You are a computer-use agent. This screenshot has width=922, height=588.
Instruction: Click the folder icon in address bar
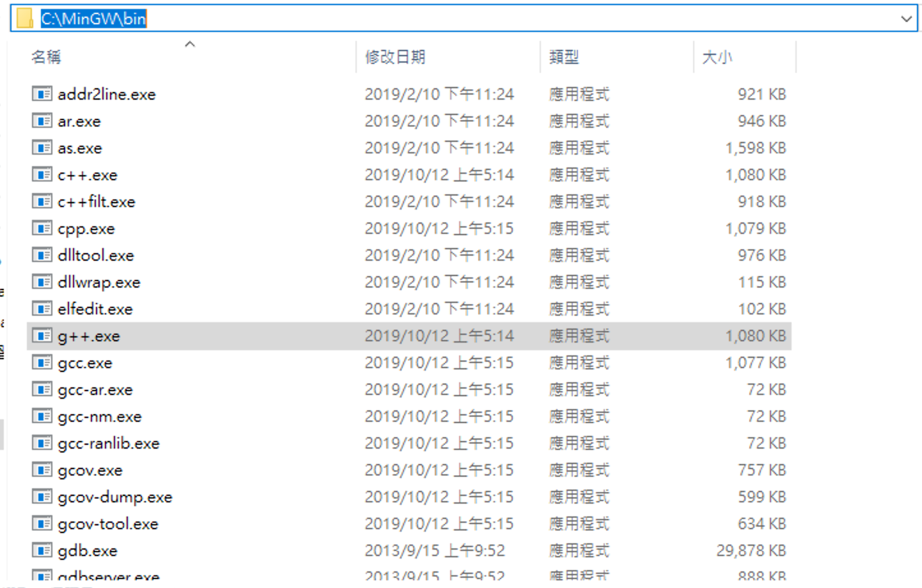[24, 19]
